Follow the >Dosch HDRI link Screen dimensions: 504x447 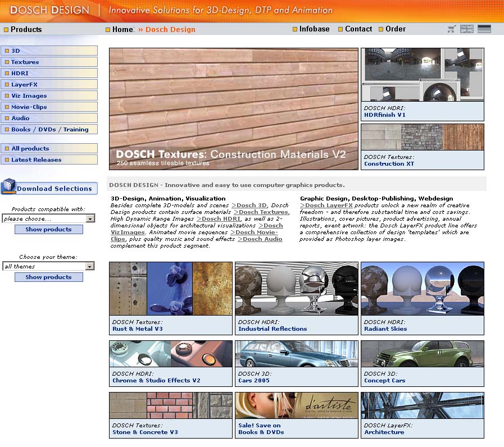219,219
